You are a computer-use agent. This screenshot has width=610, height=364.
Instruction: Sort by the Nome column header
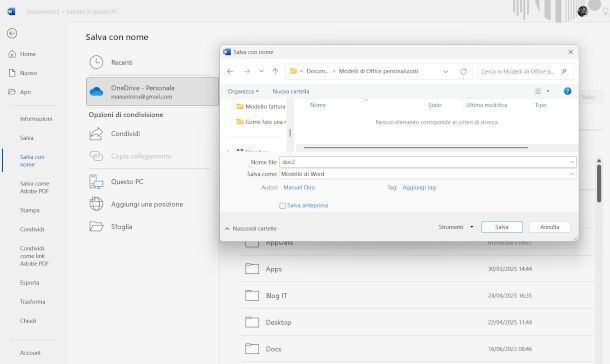coord(318,105)
